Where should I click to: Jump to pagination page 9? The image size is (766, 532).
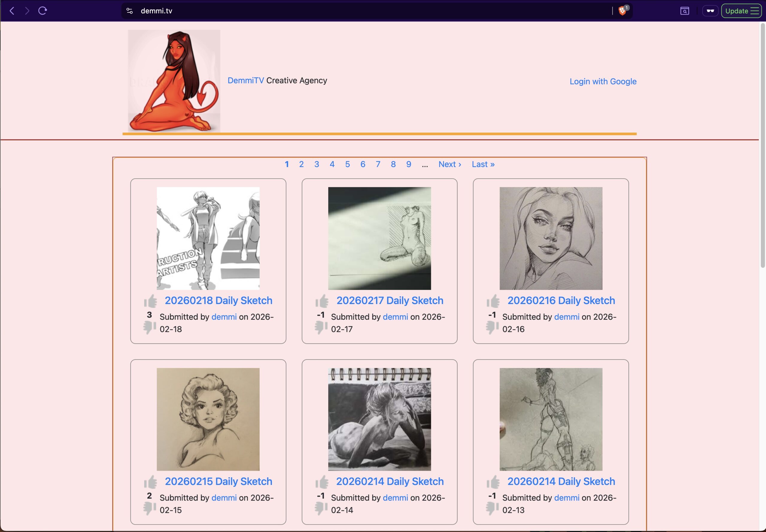[x=408, y=164]
